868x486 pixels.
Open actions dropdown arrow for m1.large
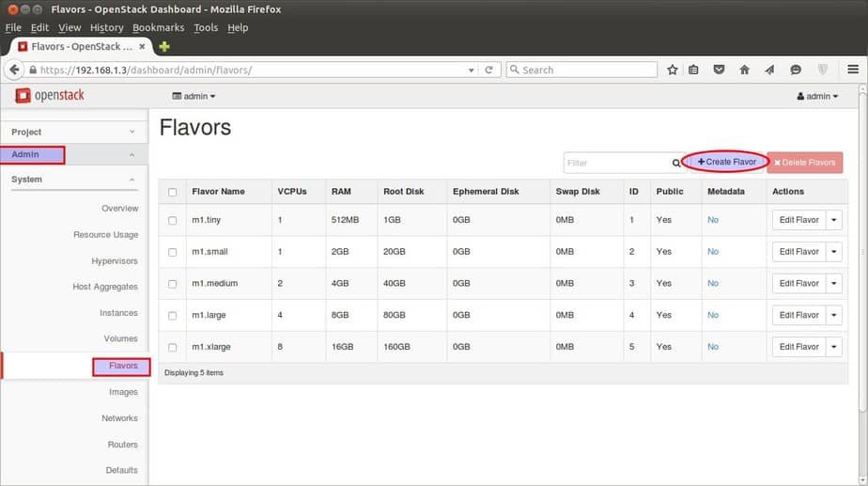coord(834,315)
